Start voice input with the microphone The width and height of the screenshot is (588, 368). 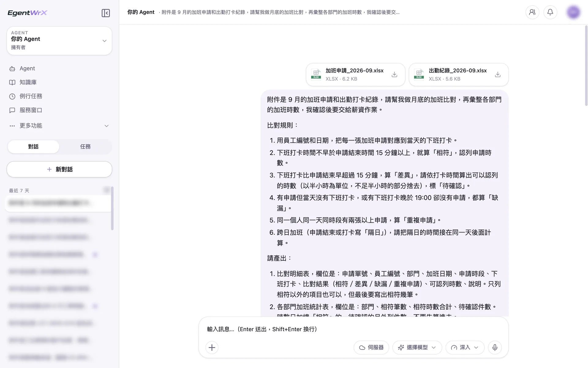[x=495, y=347]
